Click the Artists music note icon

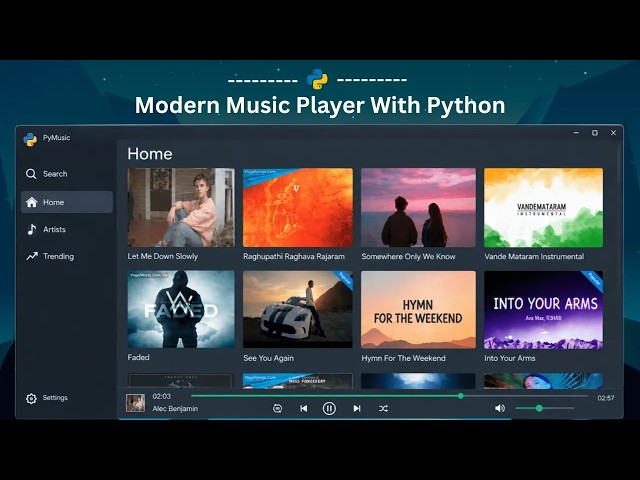tap(31, 229)
